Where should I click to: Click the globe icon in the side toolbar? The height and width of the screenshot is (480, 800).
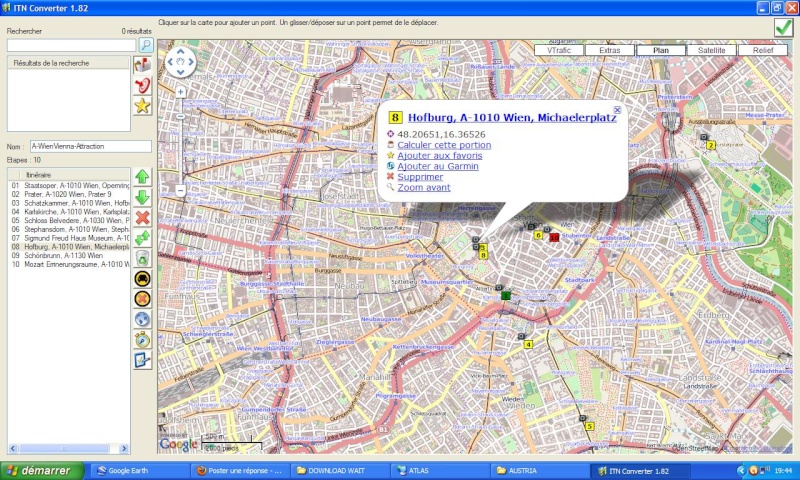[142, 319]
